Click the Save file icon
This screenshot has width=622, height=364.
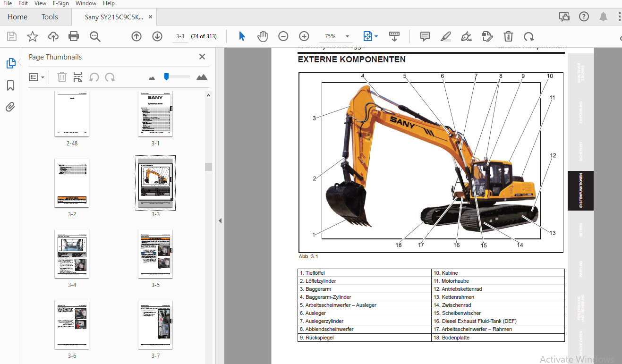click(x=12, y=36)
